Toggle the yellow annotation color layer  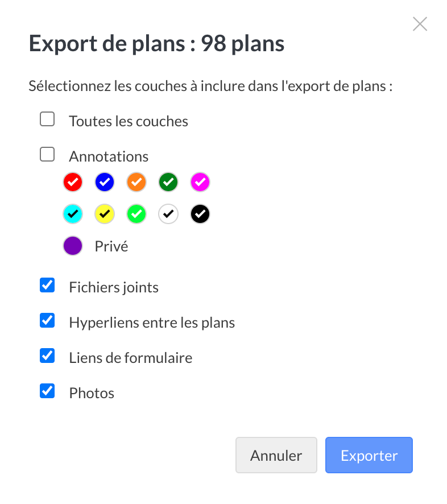pos(105,214)
